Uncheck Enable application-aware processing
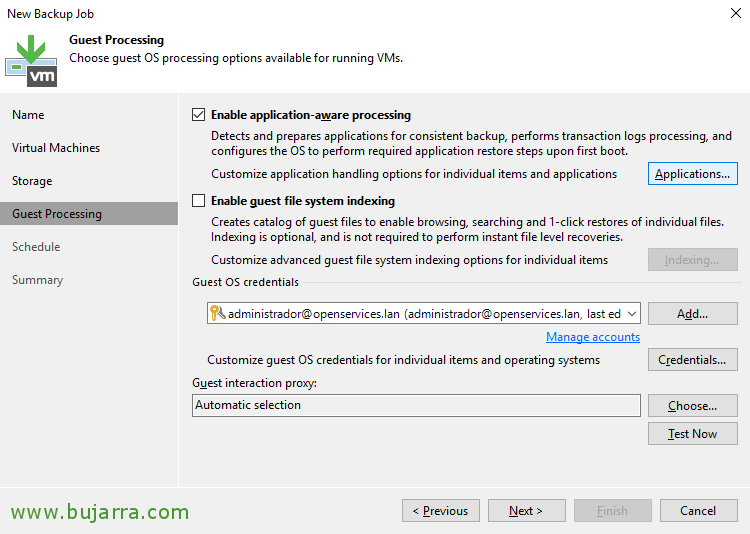 pyautogui.click(x=199, y=115)
